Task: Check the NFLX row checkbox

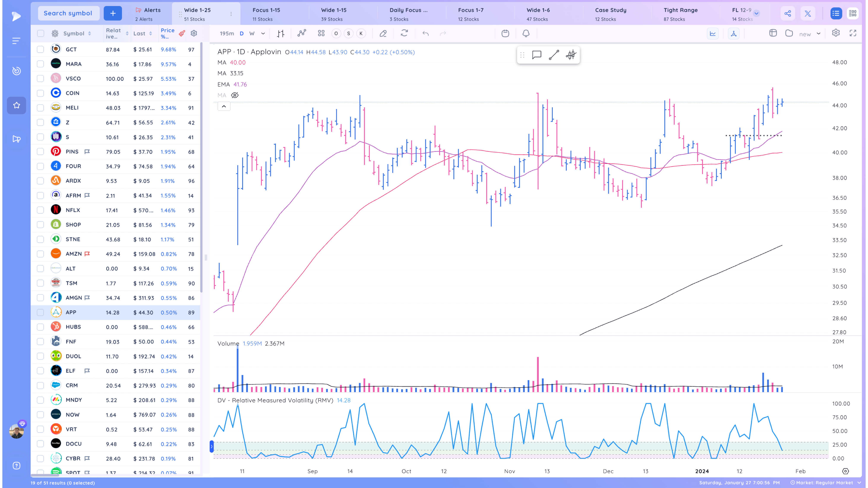Action: 40,210
